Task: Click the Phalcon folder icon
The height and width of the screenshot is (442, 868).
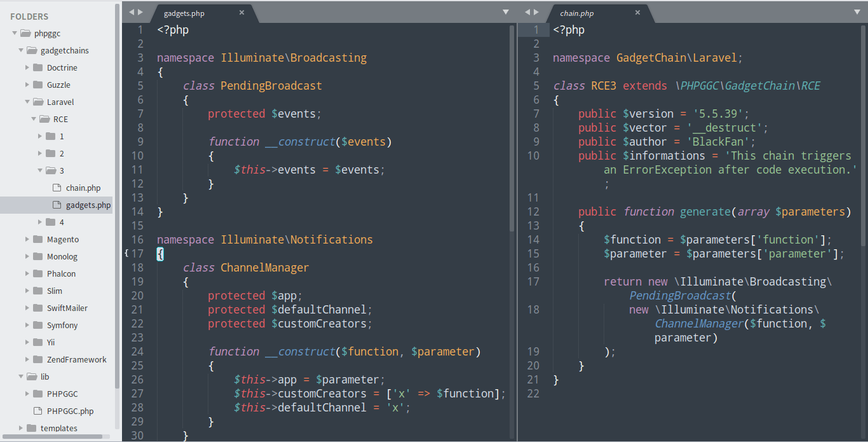Action: click(37, 273)
